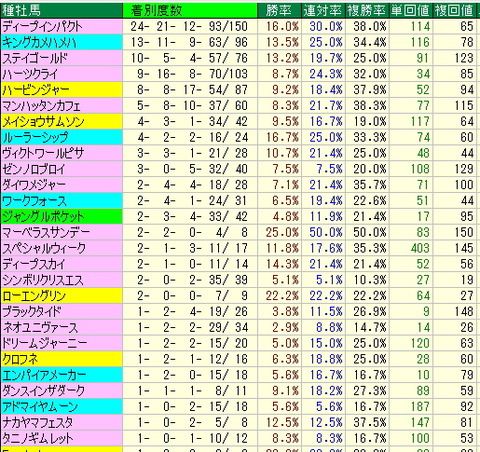The width and height of the screenshot is (480, 452).
Task: Click the 24- 21- 12- 93/150 record
Action: [x=189, y=26]
